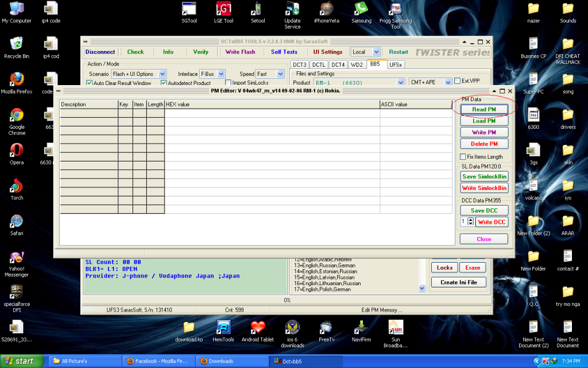The width and height of the screenshot is (588, 368).
Task: Enable the Fix Items Length checkbox
Action: (x=463, y=156)
